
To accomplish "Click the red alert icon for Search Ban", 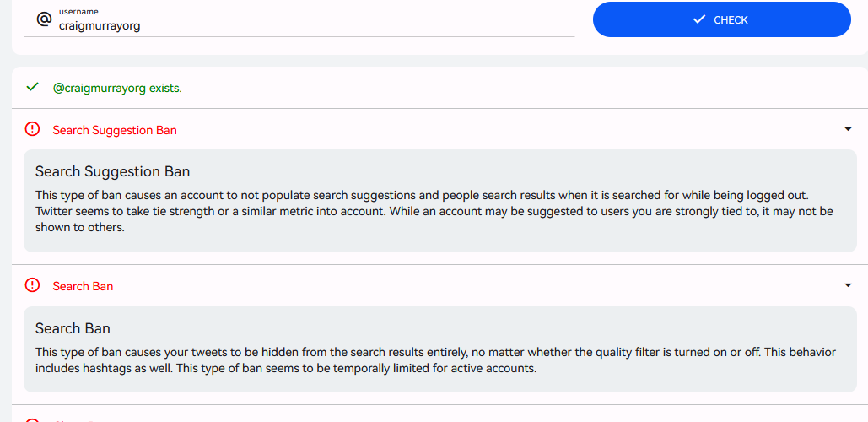I will pos(33,285).
